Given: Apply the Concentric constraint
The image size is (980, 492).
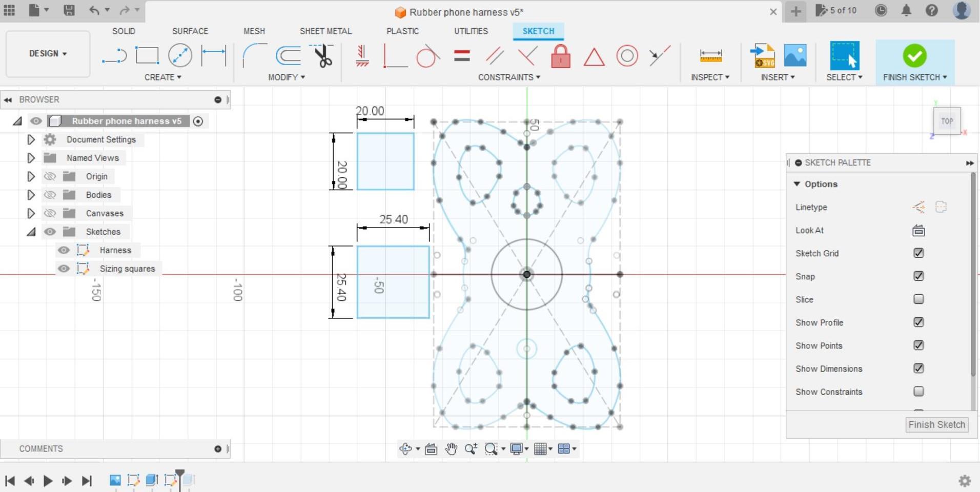Looking at the screenshot, I should point(627,55).
